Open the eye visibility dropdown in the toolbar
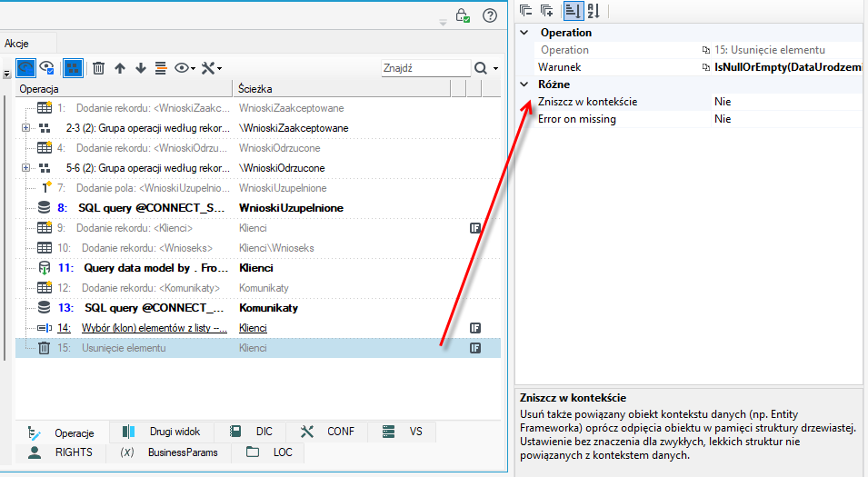 (x=185, y=68)
